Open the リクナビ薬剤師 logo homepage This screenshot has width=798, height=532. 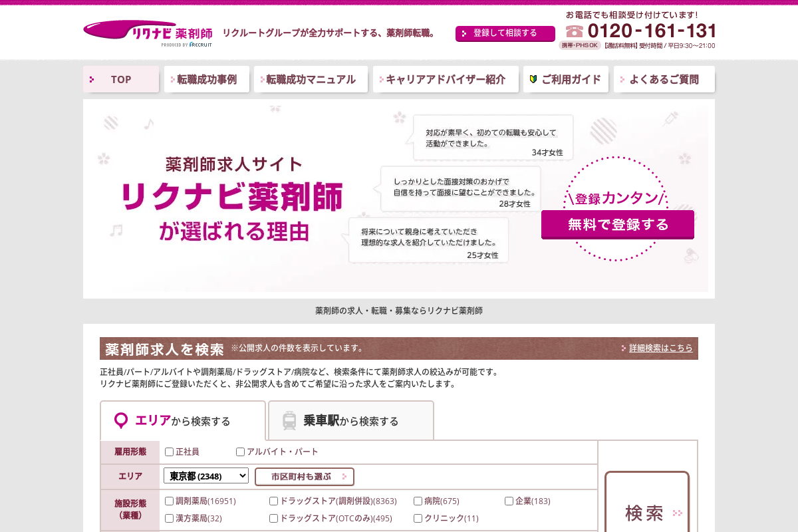[148, 33]
